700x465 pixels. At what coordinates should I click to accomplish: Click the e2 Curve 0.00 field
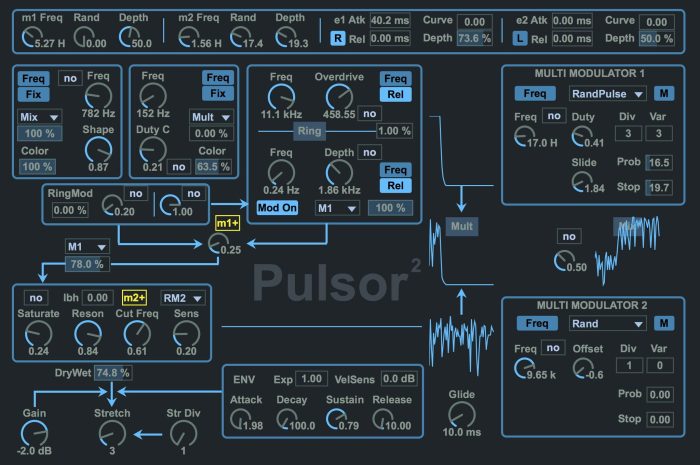click(656, 21)
